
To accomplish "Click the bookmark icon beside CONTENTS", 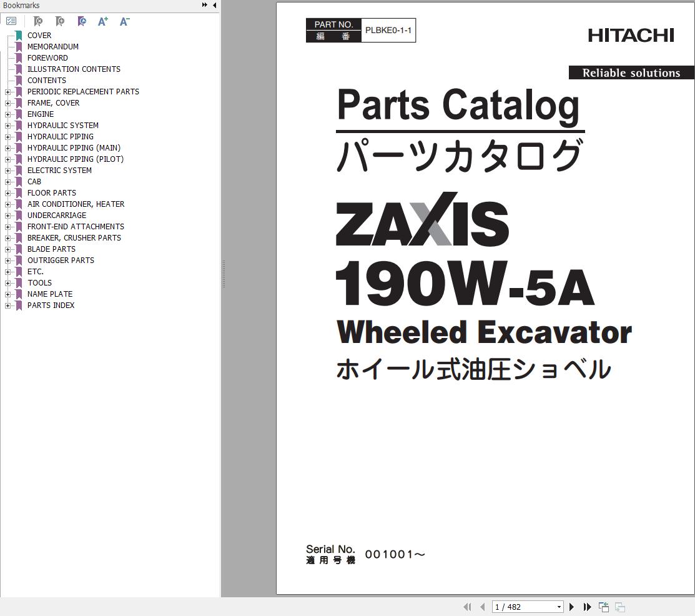I will click(x=19, y=80).
